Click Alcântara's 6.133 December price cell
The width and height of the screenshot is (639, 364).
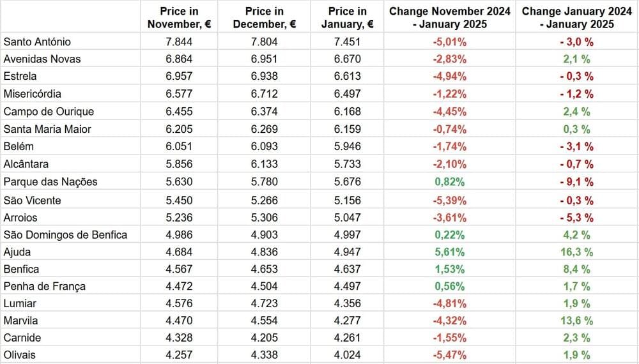pyautogui.click(x=264, y=164)
